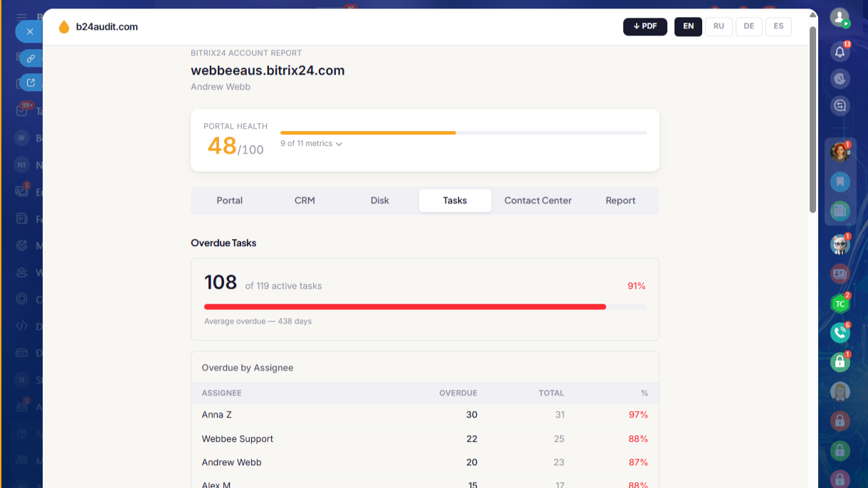Open the code brackets icon in left sidebar

point(22,326)
